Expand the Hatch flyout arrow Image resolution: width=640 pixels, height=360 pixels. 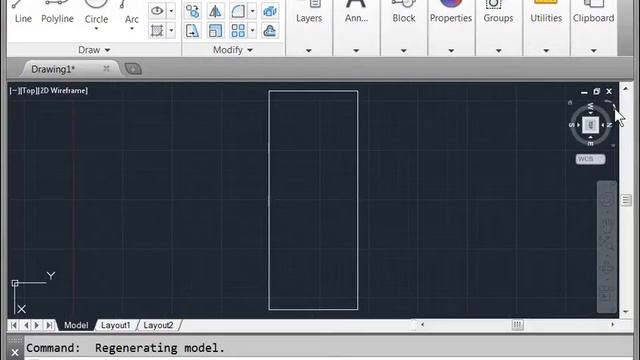point(171,31)
